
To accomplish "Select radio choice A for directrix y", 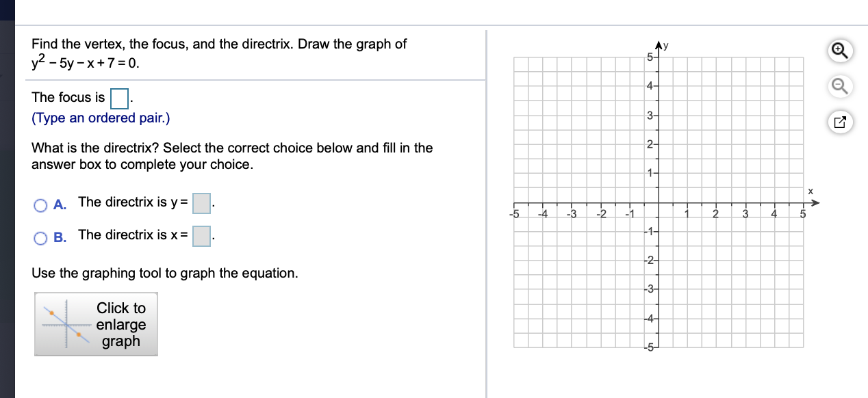I will [40, 205].
